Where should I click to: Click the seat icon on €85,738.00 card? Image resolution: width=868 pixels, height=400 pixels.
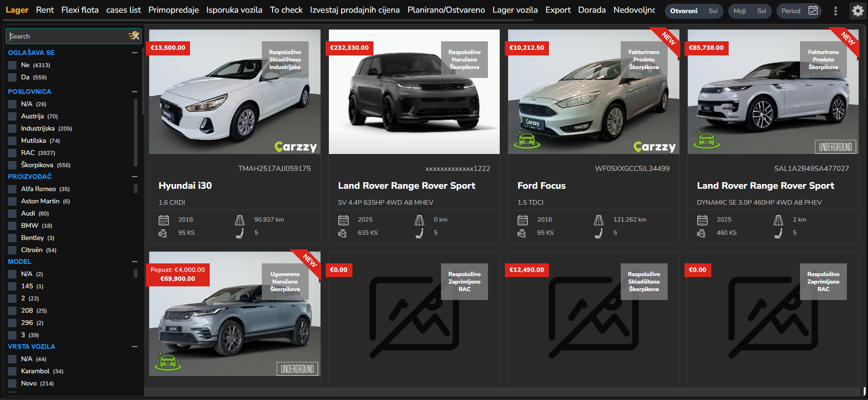(778, 233)
